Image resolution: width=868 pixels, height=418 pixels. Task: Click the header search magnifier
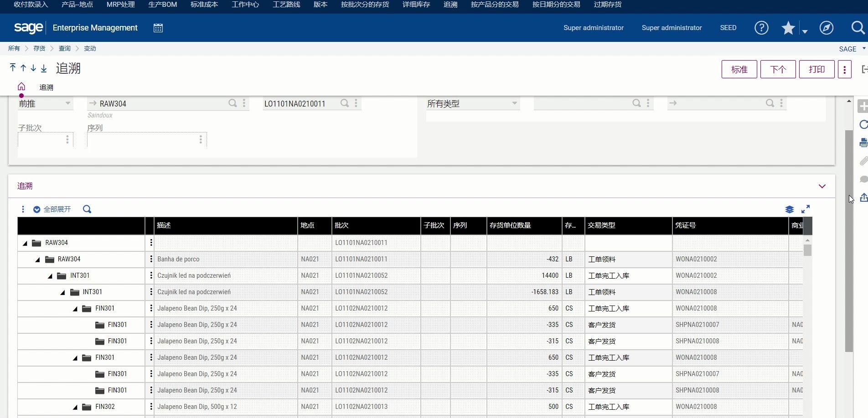point(858,28)
